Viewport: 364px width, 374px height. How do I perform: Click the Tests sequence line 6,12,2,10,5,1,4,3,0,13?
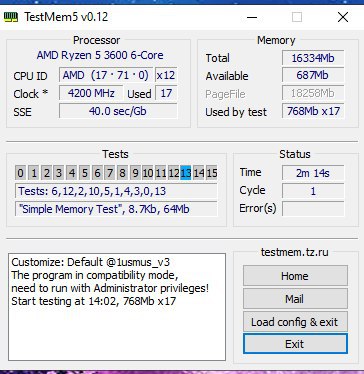116,191
